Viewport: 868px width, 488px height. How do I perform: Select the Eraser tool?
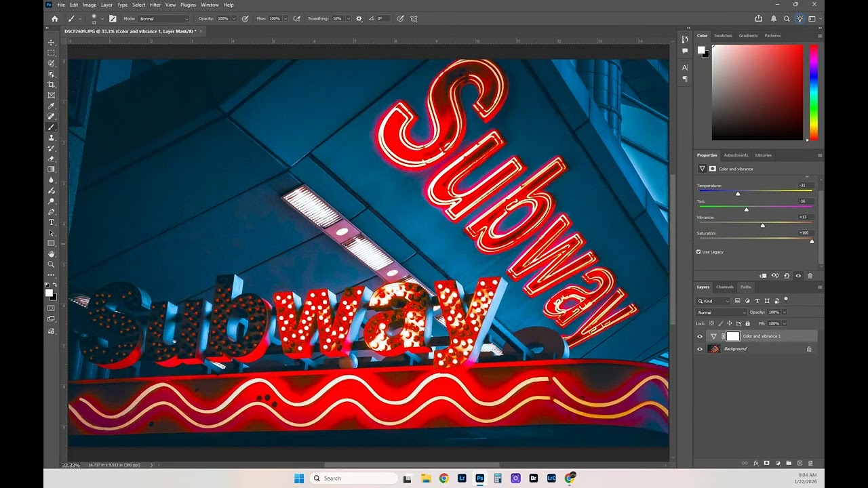point(51,159)
